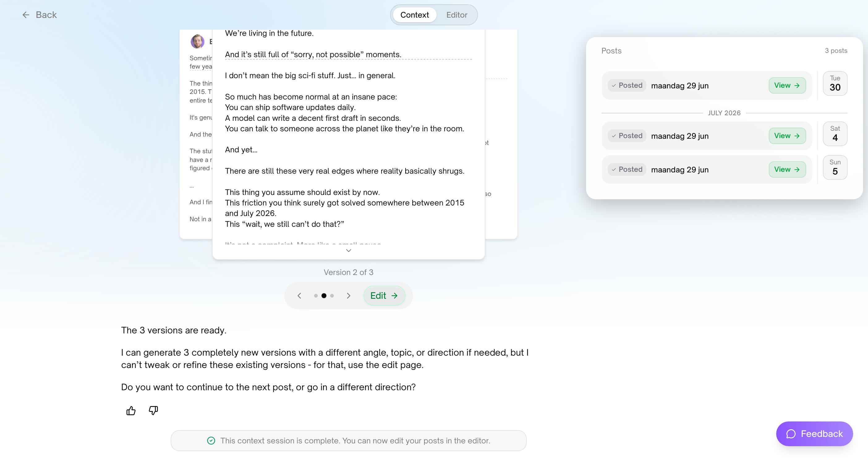Click 'maandag 29 jun' in the Sun 5 row
The image size is (868, 461).
click(x=680, y=170)
